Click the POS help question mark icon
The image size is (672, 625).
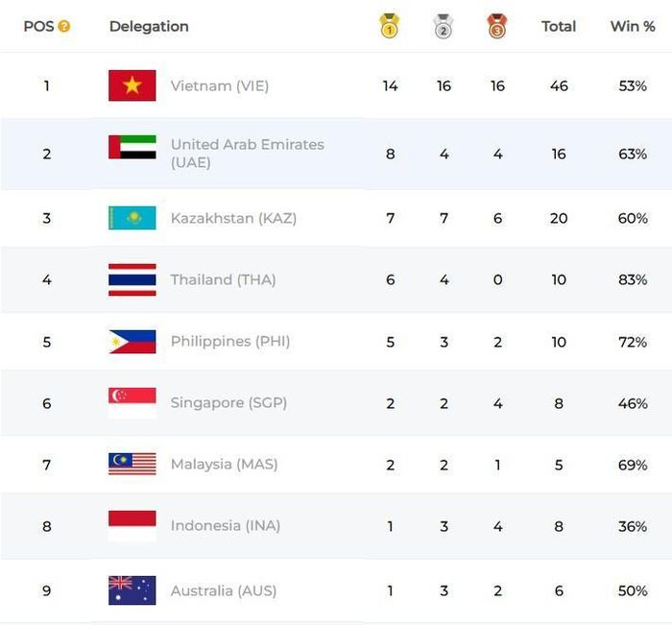coord(64,27)
